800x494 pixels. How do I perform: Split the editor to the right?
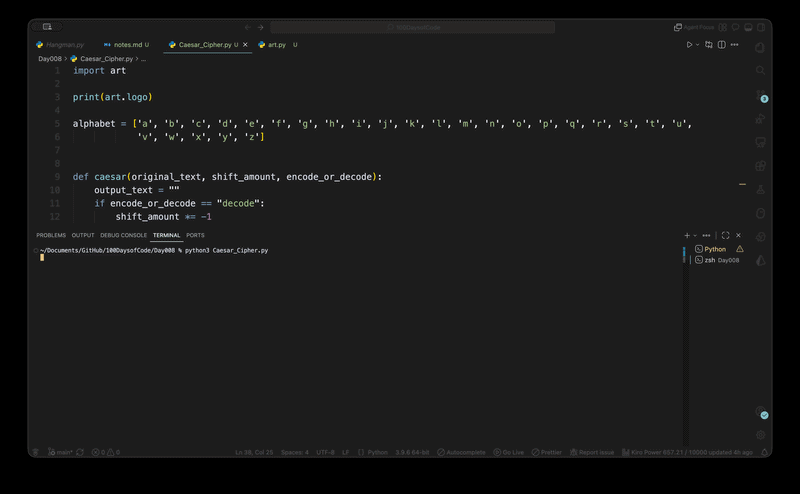[721, 45]
